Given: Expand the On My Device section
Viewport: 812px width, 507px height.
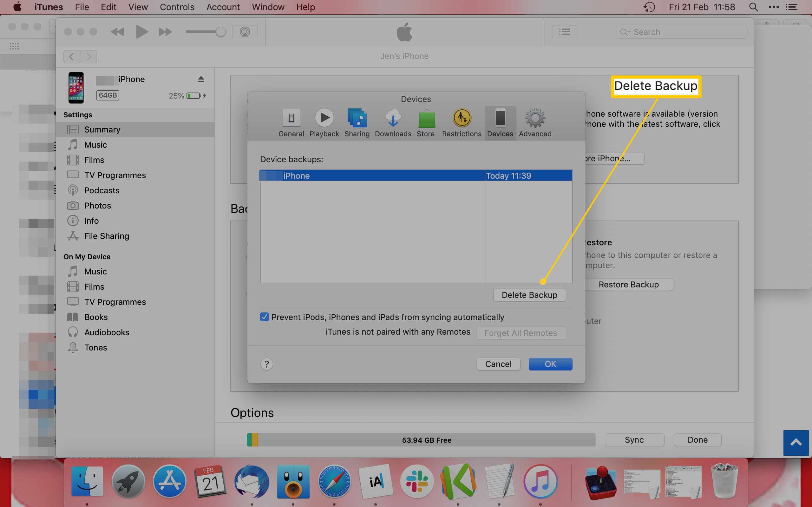Looking at the screenshot, I should click(x=87, y=256).
